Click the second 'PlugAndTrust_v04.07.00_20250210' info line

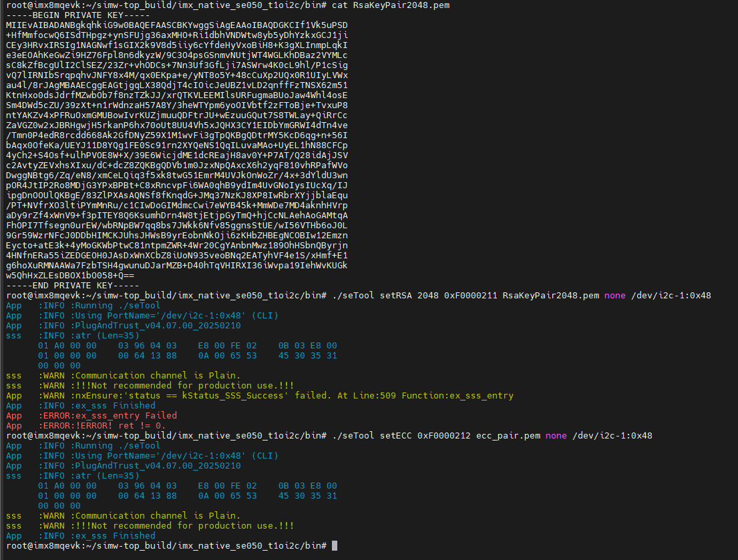click(124, 465)
